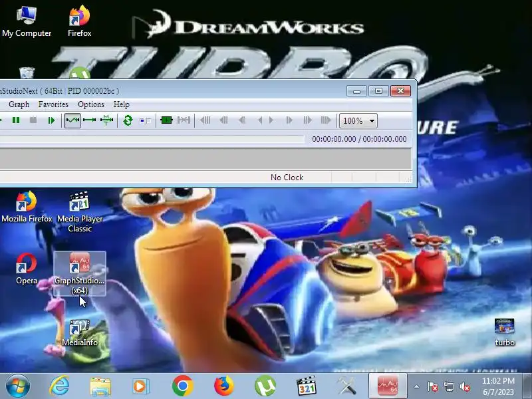Select the direct connect arrow icon
Image resolution: width=532 pixels, height=399 pixels.
coord(89,120)
